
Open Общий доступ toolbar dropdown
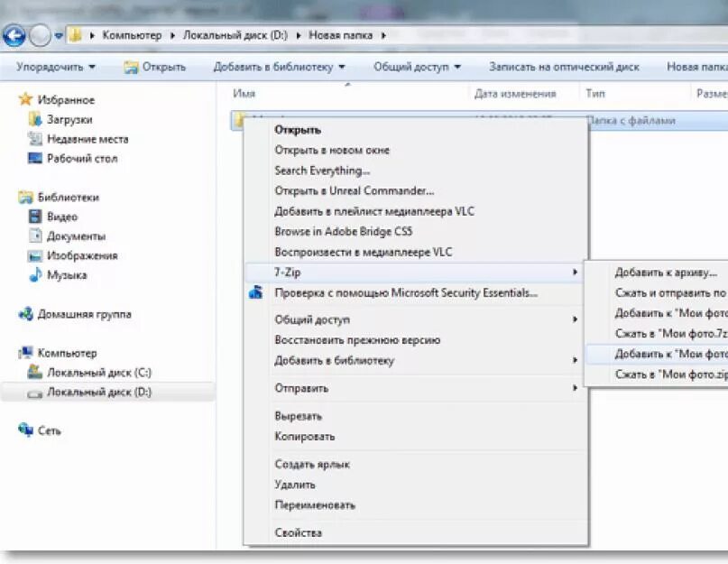pos(417,67)
